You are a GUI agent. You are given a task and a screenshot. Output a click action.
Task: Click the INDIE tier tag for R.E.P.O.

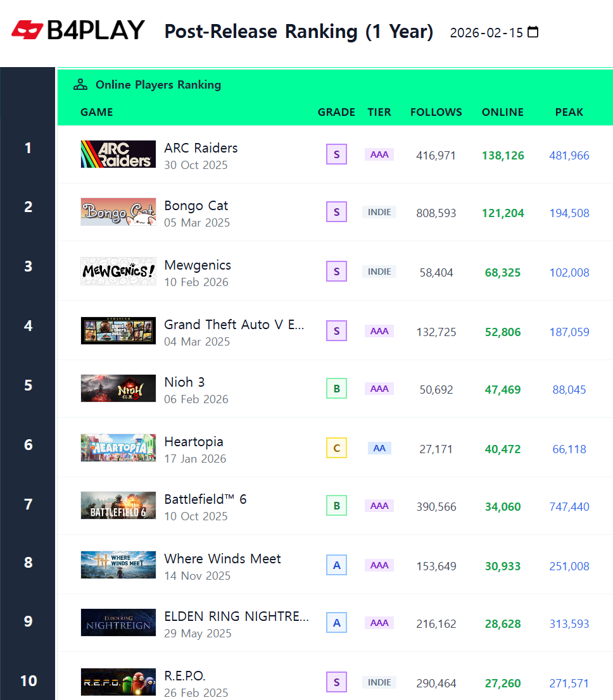point(379,682)
